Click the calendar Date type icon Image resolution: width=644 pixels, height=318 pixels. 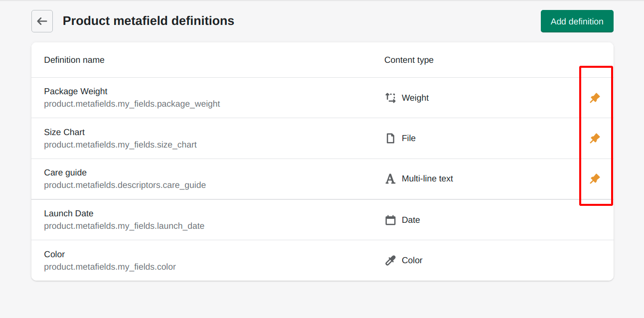[x=390, y=220]
